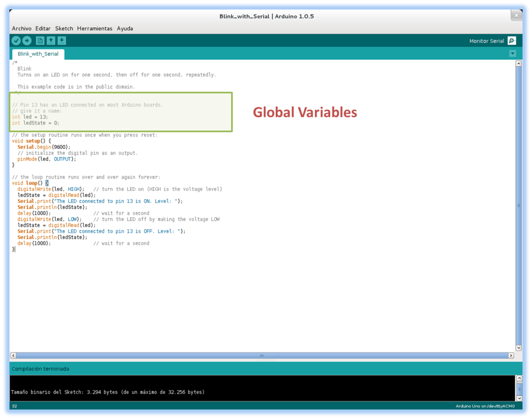Click the line number '32' in status bar
532x419 pixels.
tap(14, 406)
